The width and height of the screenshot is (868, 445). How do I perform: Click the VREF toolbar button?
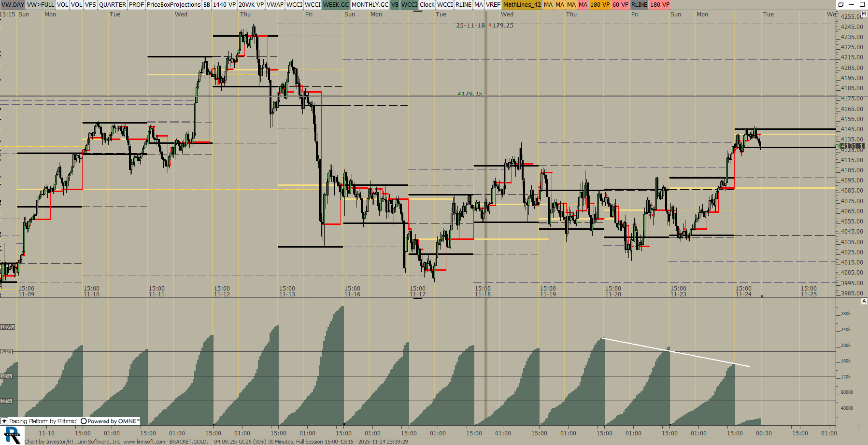(493, 4)
